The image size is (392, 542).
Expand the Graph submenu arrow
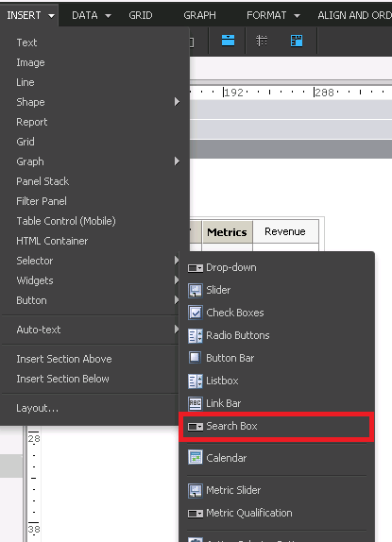(x=177, y=161)
